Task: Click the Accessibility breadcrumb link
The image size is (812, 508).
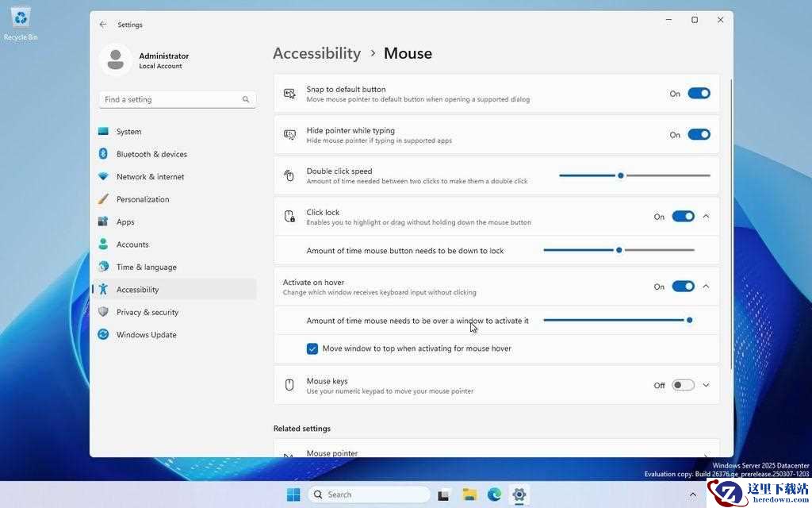Action: click(317, 53)
